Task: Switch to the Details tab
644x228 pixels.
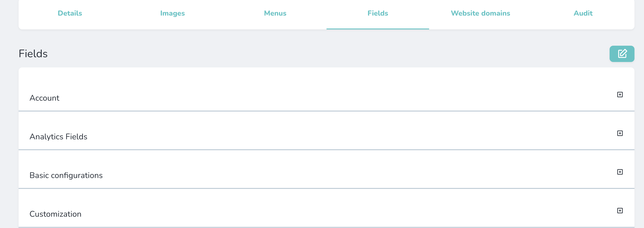Action: 70,13
